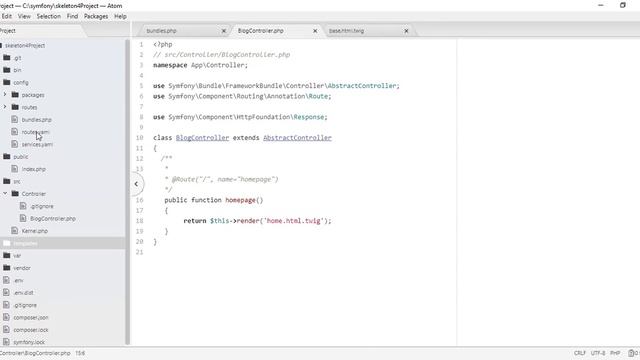This screenshot has width=640, height=360.
Task: Click the cursor position 15:6 indicator
Action: [x=80, y=353]
